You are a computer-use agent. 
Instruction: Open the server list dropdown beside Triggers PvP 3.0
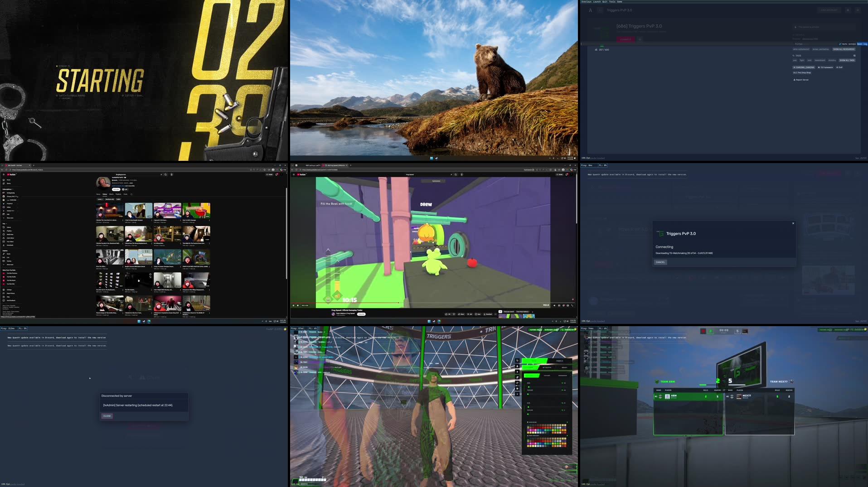(600, 10)
